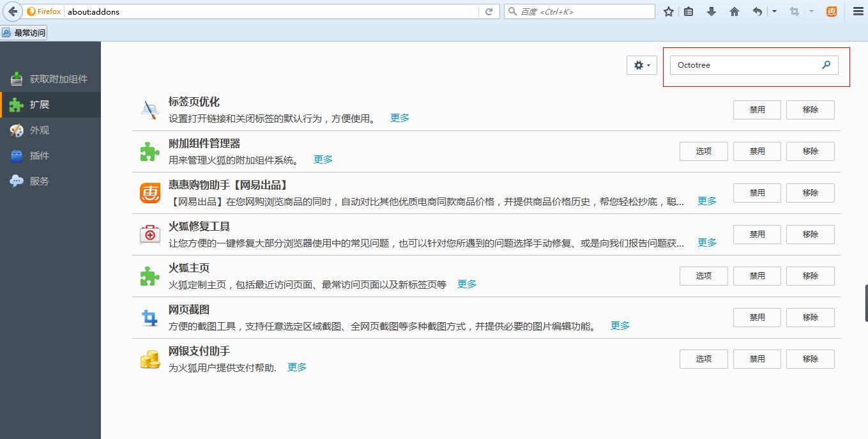The image size is (868, 439).
Task: Open 更多 link for 网页截图
Action: click(x=620, y=326)
